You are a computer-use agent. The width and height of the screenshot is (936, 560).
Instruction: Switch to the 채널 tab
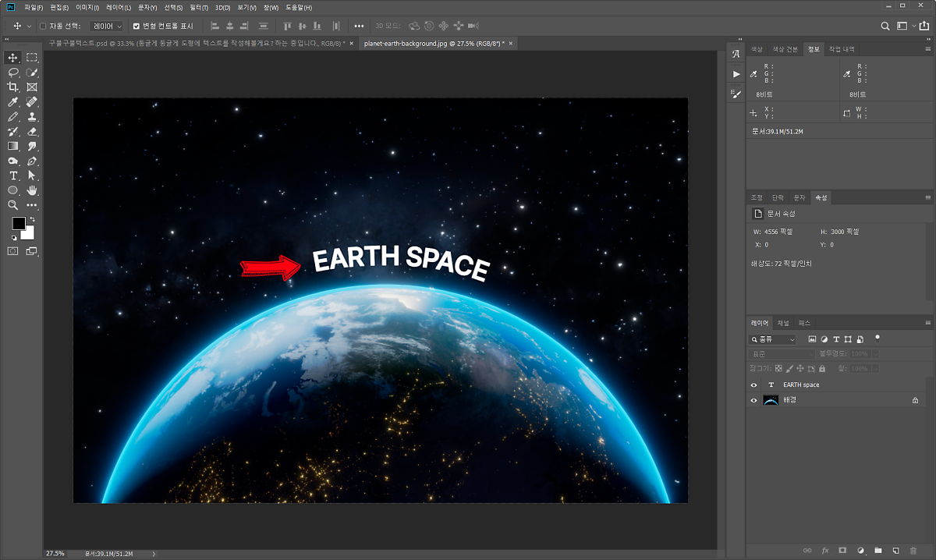[783, 323]
